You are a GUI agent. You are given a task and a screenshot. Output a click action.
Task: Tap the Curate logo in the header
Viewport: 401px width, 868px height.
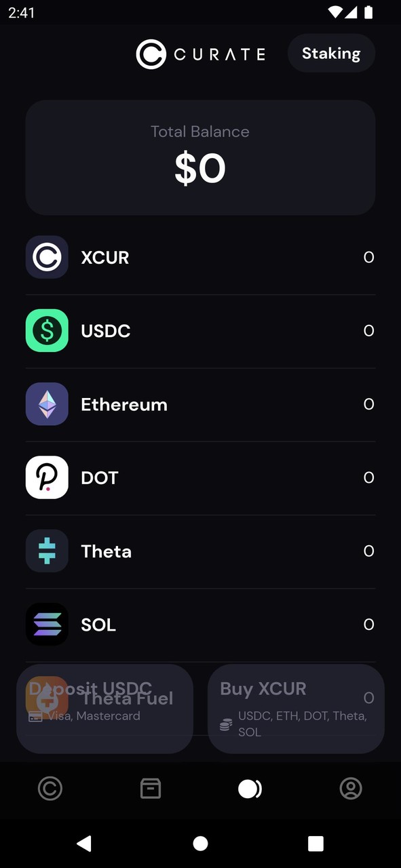pos(200,54)
